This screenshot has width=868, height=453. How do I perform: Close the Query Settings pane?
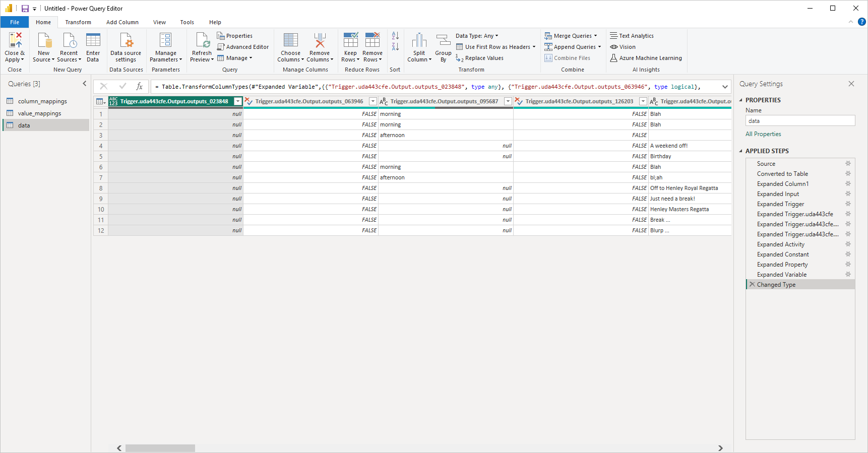tap(851, 84)
